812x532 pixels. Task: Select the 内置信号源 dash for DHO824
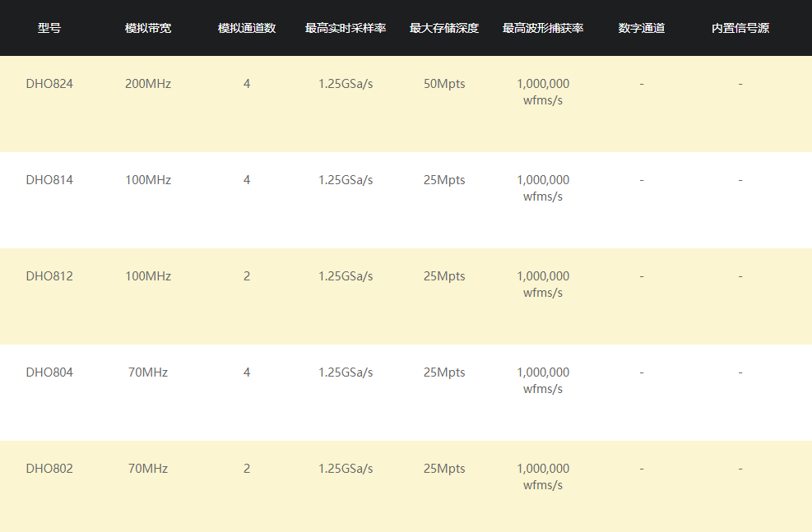point(740,85)
